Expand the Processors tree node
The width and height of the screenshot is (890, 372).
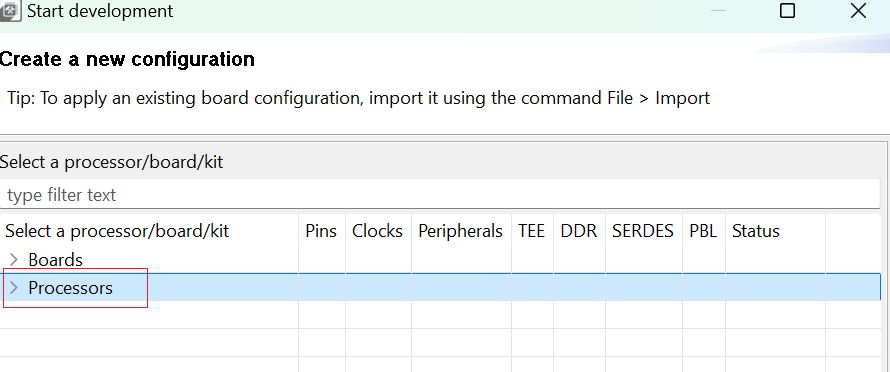[14, 288]
